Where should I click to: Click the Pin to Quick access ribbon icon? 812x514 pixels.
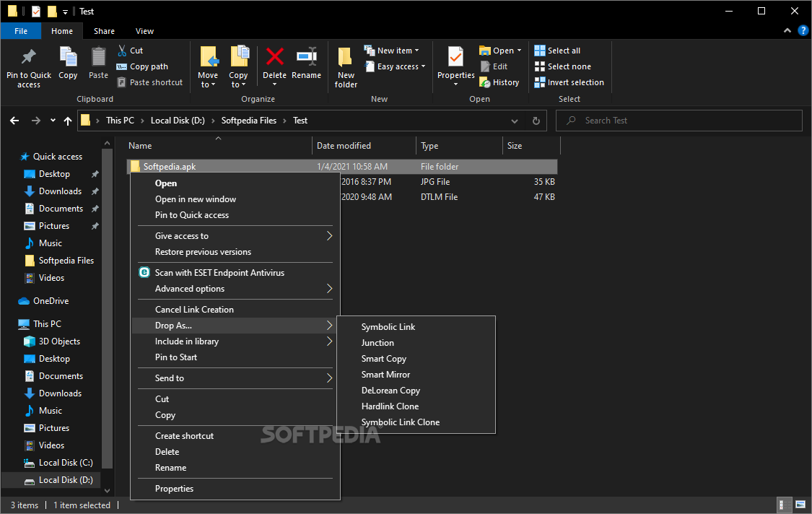(x=28, y=57)
